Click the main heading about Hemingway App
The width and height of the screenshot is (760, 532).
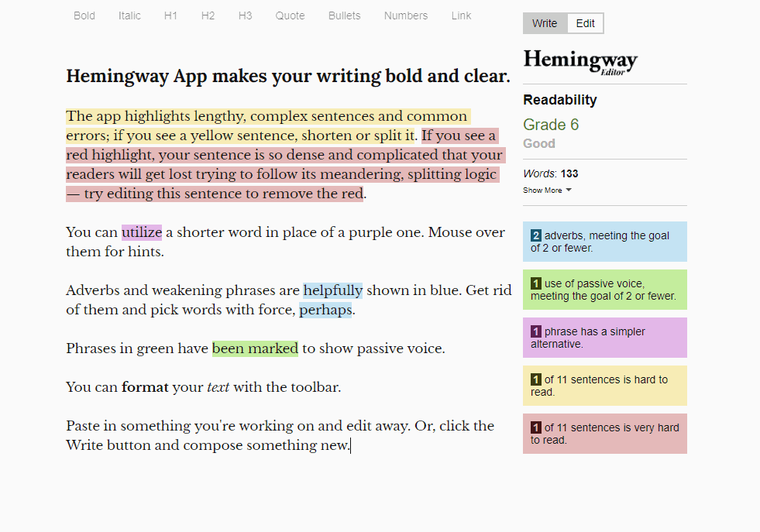(x=288, y=77)
